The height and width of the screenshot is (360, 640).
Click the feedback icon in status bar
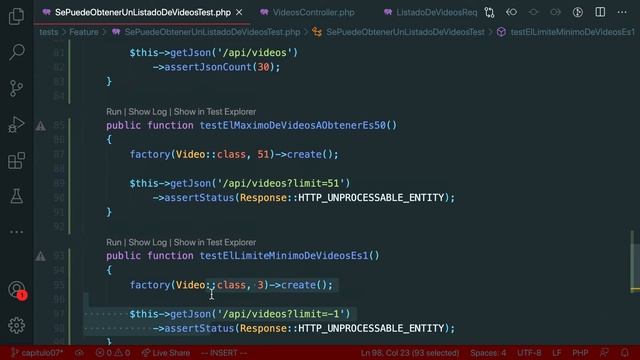point(604,353)
